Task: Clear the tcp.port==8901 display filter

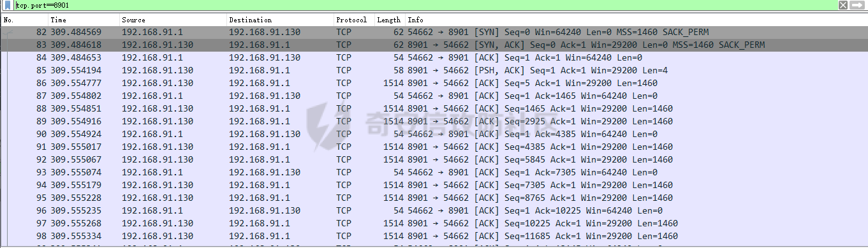Action: pyautogui.click(x=842, y=5)
